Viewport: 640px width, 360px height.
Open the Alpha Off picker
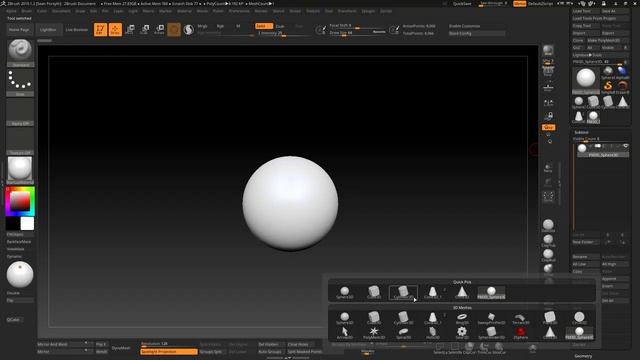coord(20,112)
